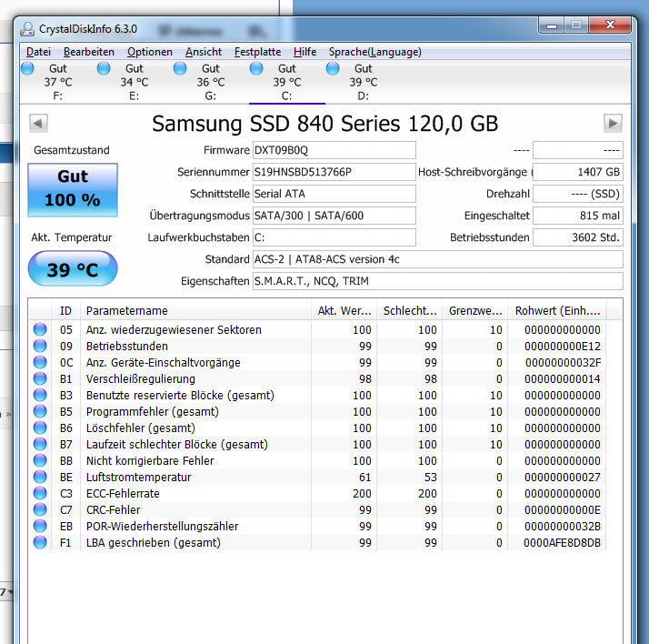
Task: Select drive F: status tab
Action: tap(58, 82)
